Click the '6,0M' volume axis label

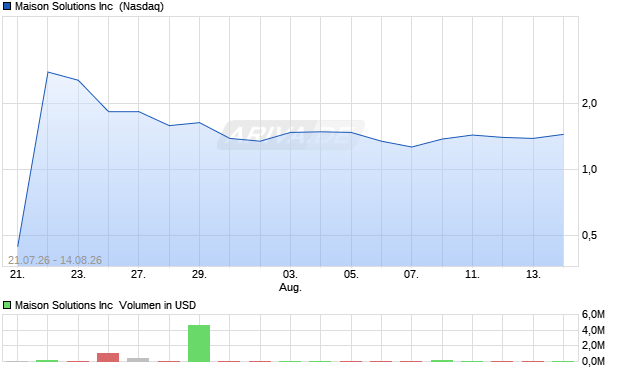click(593, 315)
